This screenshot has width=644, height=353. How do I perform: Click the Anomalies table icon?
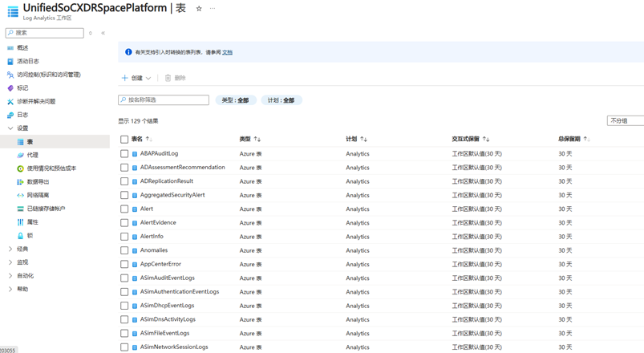pos(135,250)
